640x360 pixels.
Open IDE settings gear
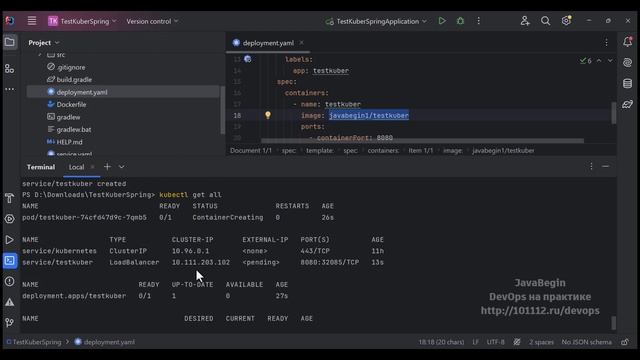(566, 21)
